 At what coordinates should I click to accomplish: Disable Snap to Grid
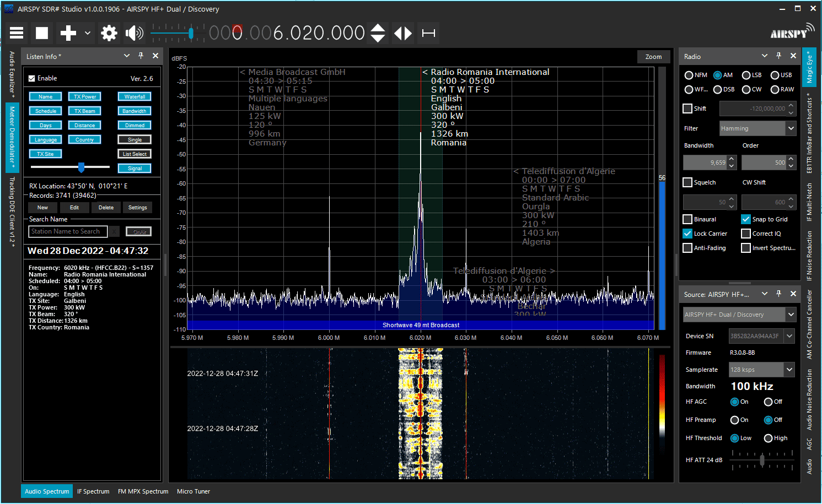[x=745, y=219]
